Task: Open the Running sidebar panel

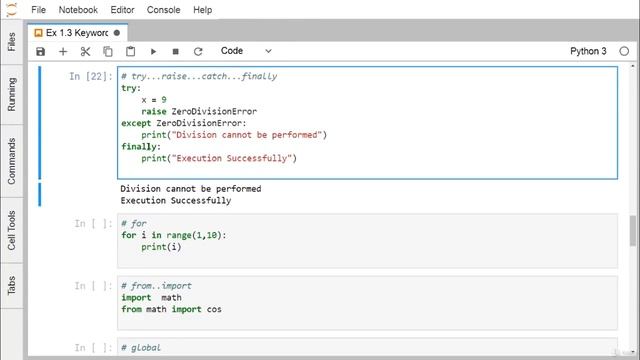Action: point(11,94)
